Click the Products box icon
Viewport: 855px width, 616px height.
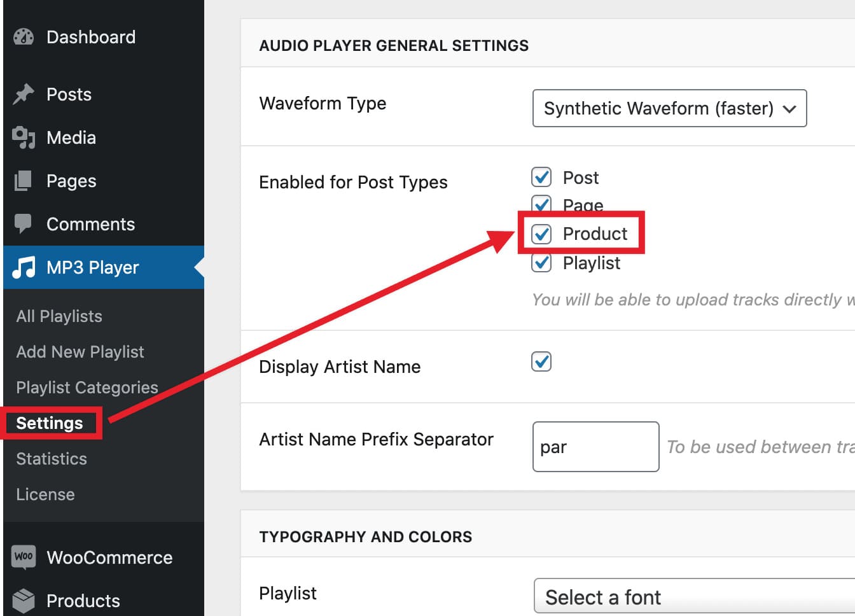click(24, 600)
